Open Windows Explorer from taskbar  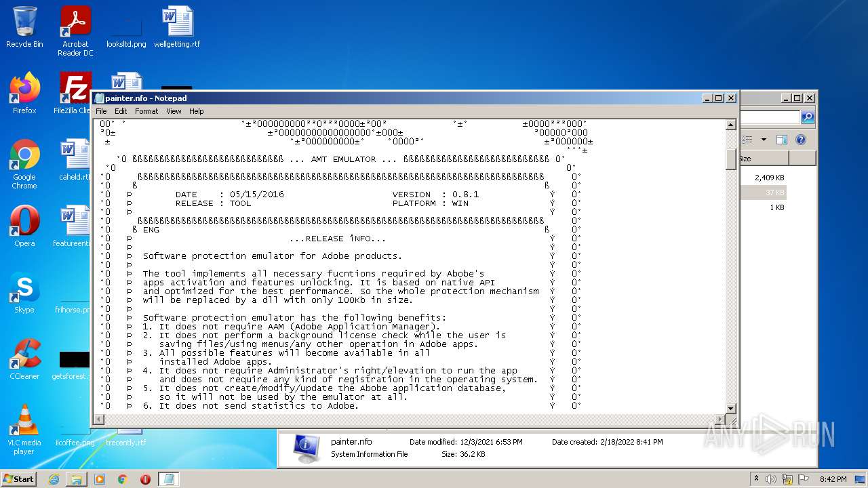click(77, 479)
